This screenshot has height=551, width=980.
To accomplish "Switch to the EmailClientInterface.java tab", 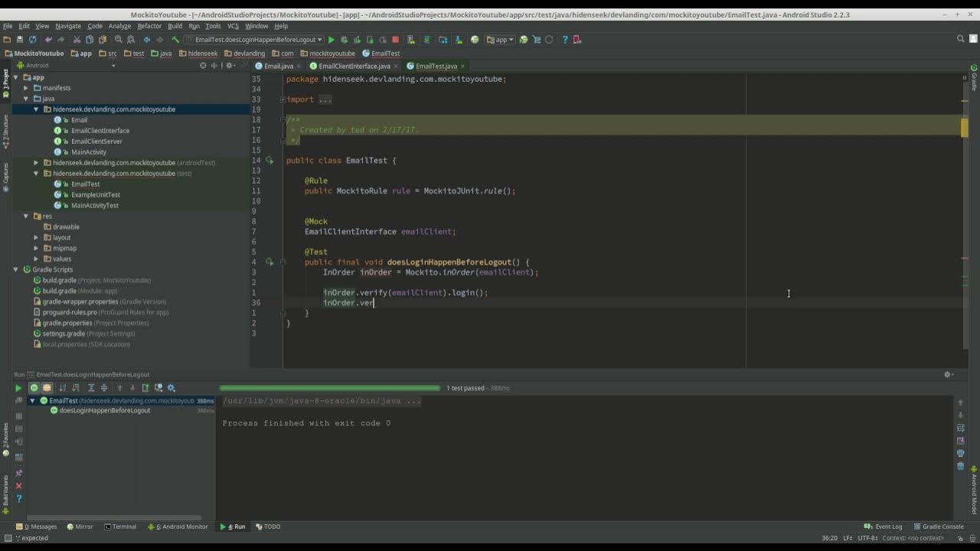I will click(x=354, y=66).
